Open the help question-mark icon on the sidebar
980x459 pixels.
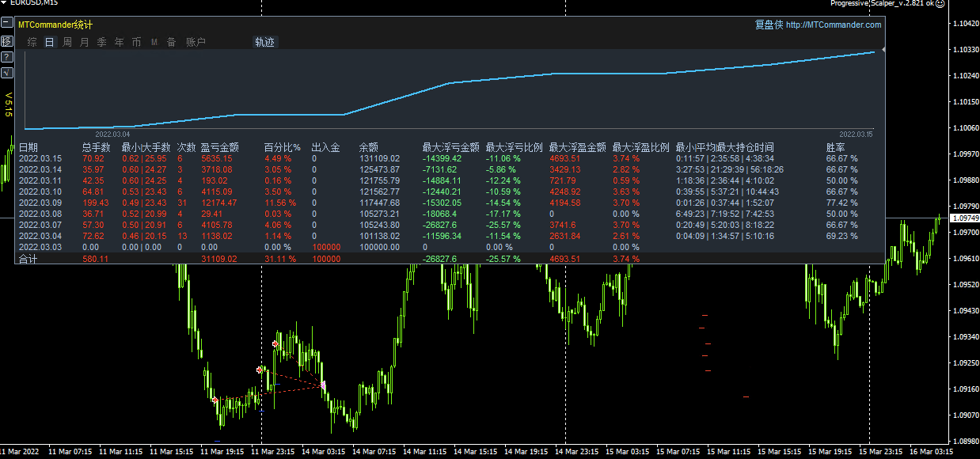click(x=6, y=56)
